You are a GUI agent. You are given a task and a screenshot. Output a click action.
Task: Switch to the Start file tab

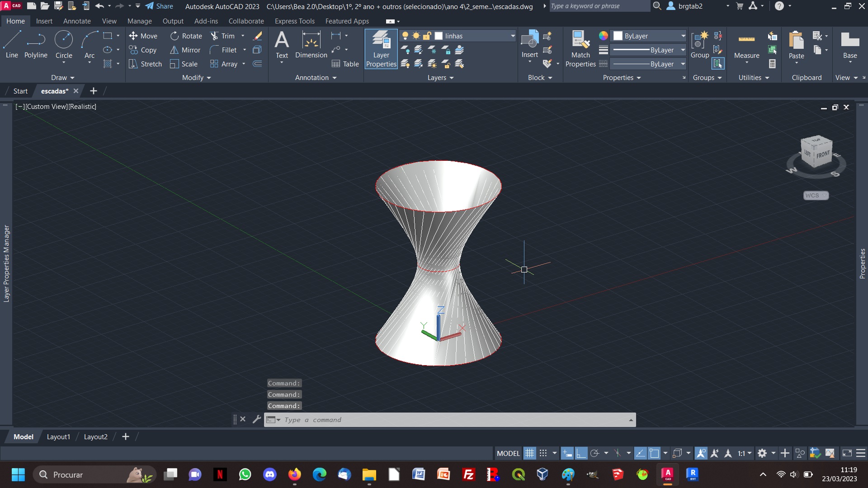(20, 91)
